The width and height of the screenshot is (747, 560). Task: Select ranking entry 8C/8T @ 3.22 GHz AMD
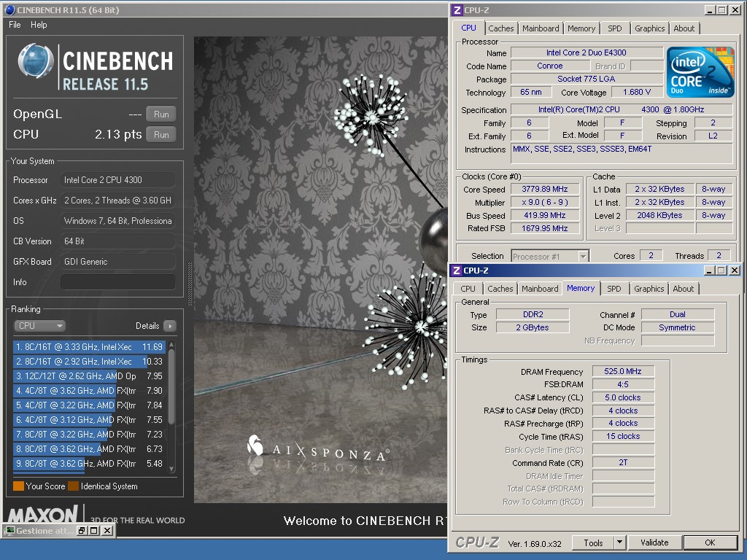point(89,435)
